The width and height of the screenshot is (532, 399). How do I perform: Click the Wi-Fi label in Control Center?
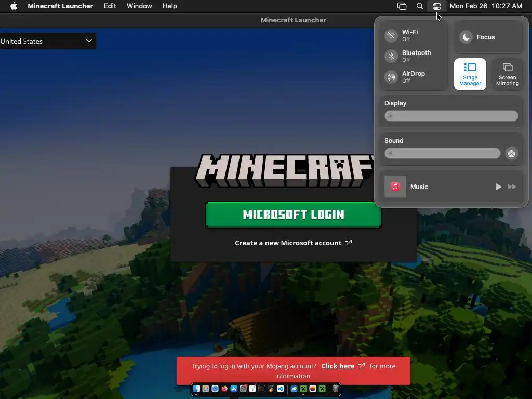pyautogui.click(x=410, y=32)
